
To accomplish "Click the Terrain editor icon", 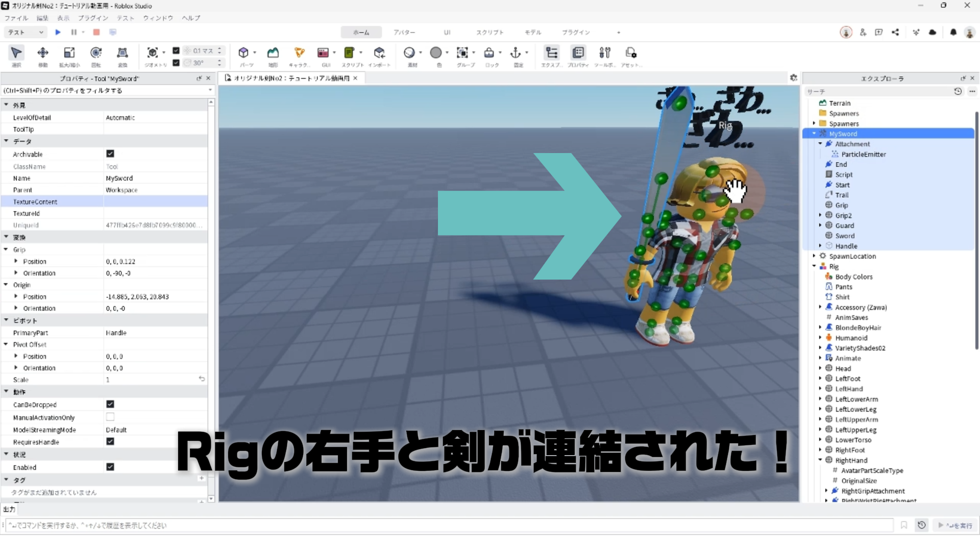I will [x=273, y=53].
